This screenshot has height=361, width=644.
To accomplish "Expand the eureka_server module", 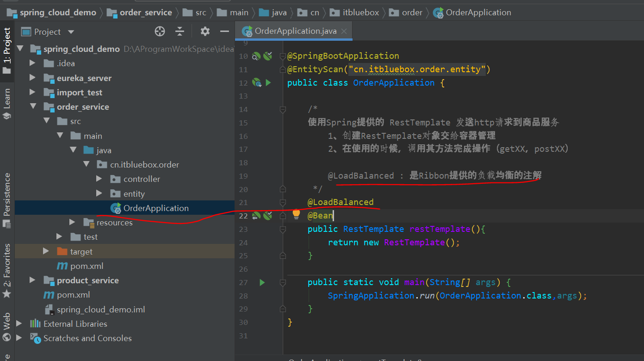I will coord(32,78).
